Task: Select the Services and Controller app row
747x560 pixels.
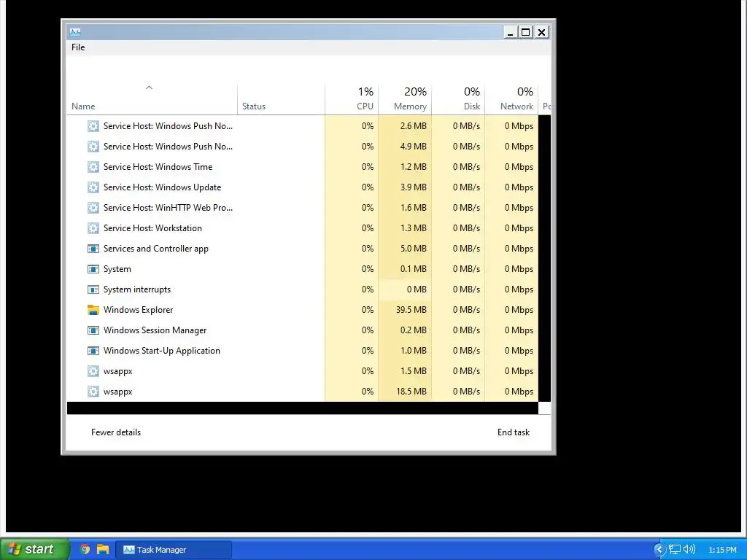Action: coord(303,249)
